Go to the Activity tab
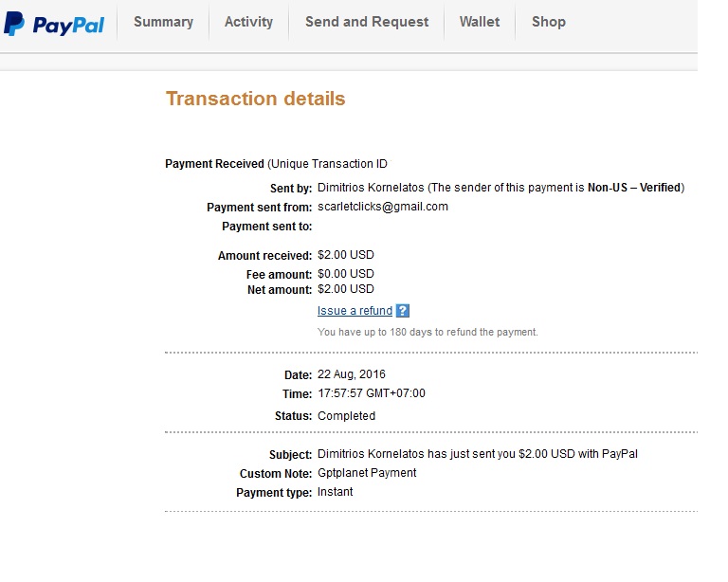The width and height of the screenshot is (728, 582). coord(248,22)
